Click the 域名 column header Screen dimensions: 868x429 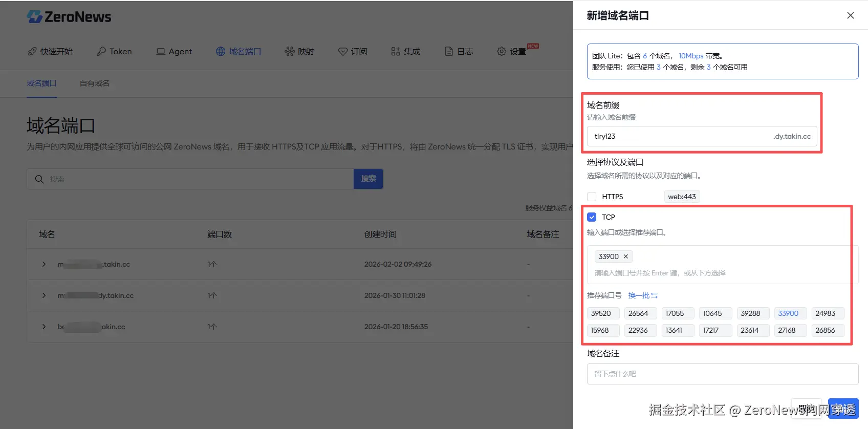click(x=47, y=234)
